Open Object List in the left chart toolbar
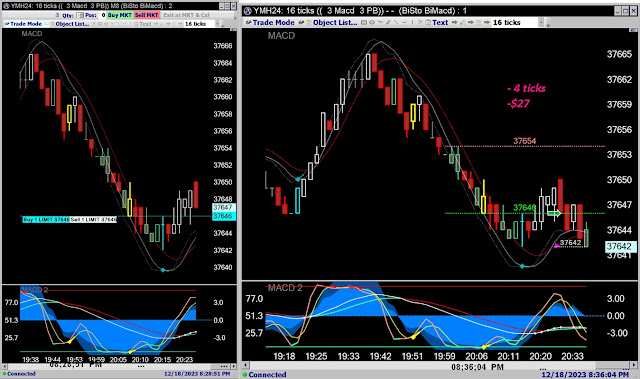The width and height of the screenshot is (640, 379). pos(72,24)
